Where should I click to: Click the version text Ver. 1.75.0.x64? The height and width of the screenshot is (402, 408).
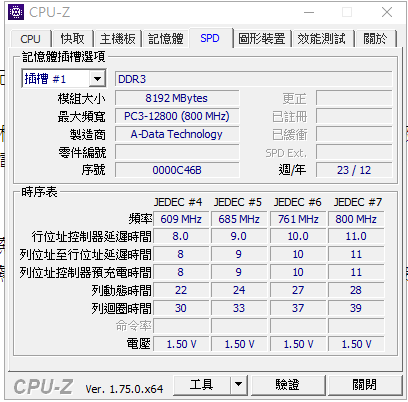[x=124, y=389]
